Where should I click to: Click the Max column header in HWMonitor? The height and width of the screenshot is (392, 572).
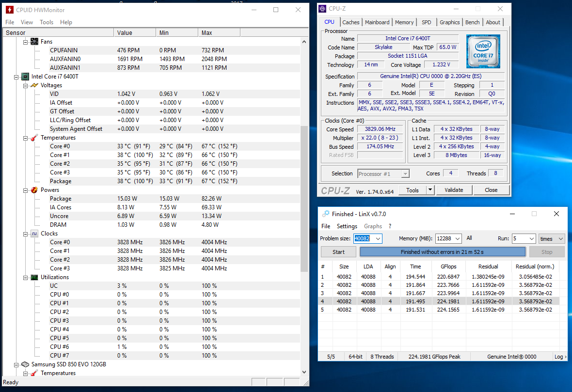pos(219,33)
